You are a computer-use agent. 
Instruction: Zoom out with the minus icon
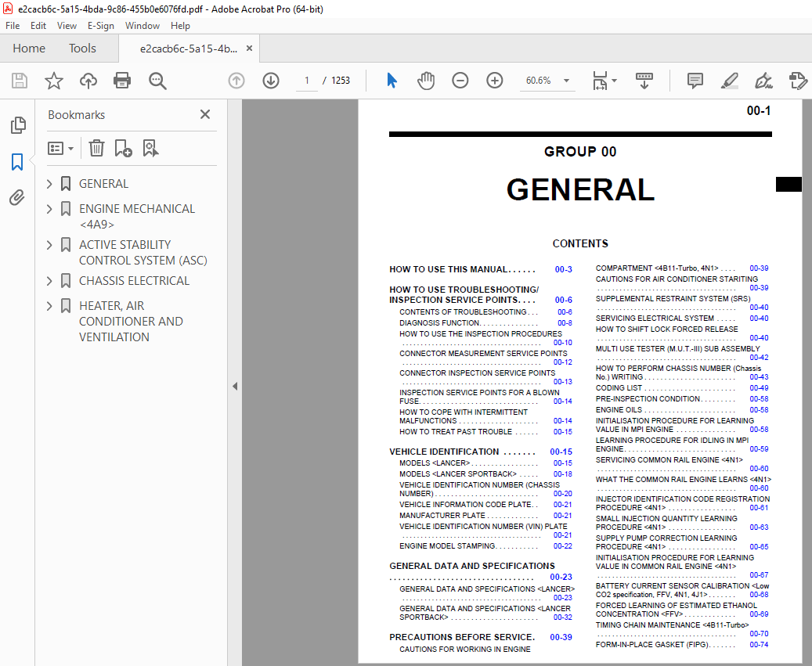pyautogui.click(x=460, y=81)
